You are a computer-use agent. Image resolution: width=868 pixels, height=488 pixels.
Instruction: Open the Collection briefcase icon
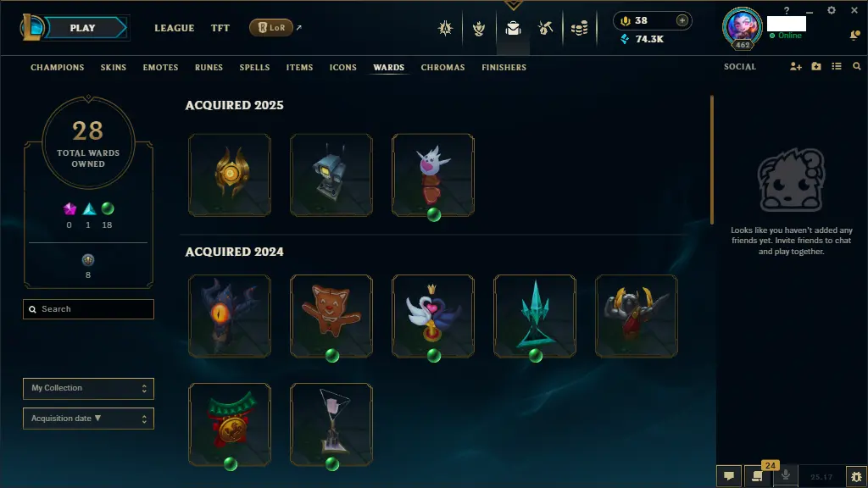513,28
